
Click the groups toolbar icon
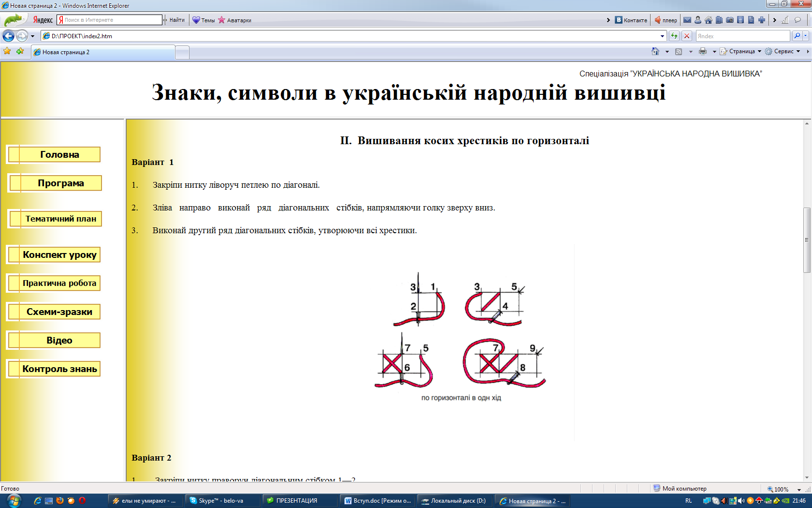(719, 20)
